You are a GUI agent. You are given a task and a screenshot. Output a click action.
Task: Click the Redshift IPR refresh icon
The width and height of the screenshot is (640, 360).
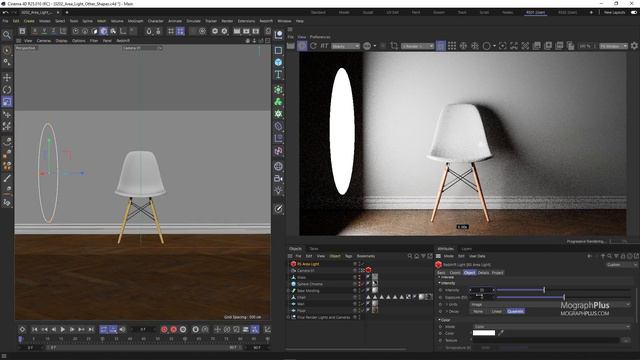(x=313, y=46)
